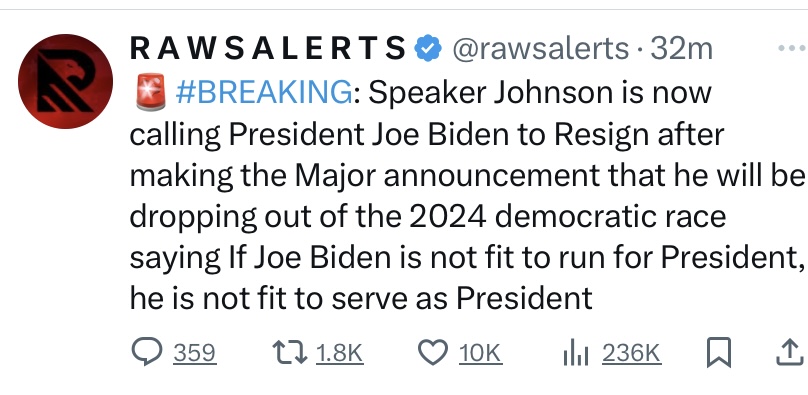808x395 pixels.
Task: Click the reply speech bubble icon
Action: click(x=147, y=352)
